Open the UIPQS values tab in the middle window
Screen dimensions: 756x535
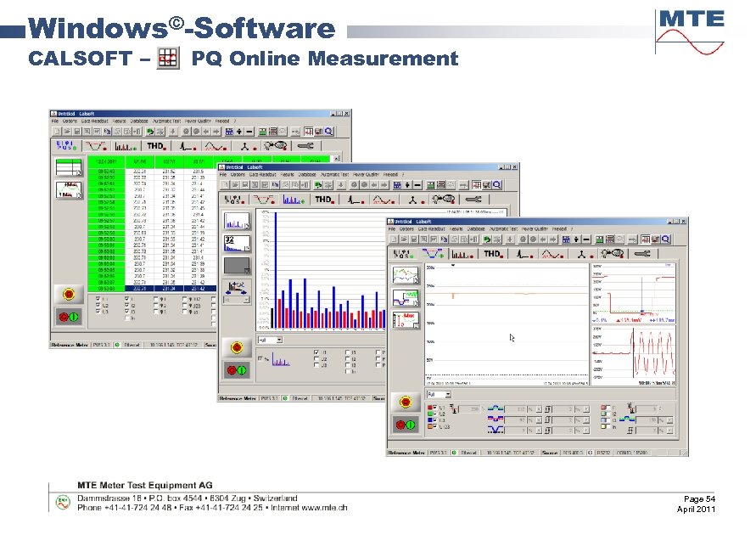click(x=235, y=200)
